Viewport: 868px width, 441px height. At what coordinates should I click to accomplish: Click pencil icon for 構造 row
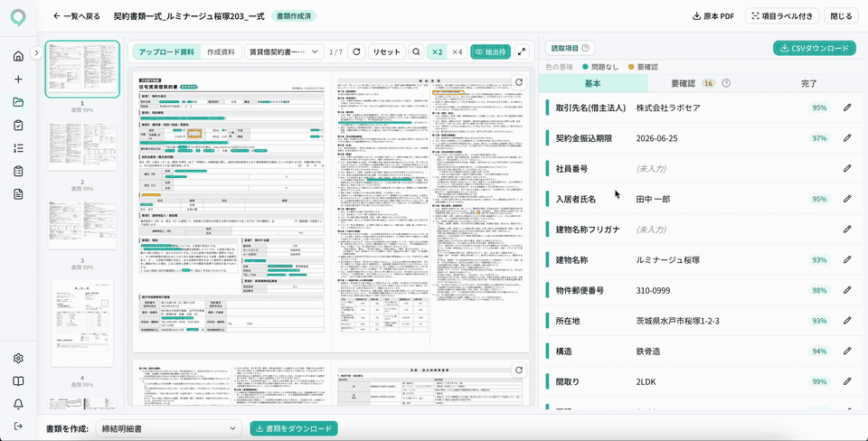tap(847, 351)
